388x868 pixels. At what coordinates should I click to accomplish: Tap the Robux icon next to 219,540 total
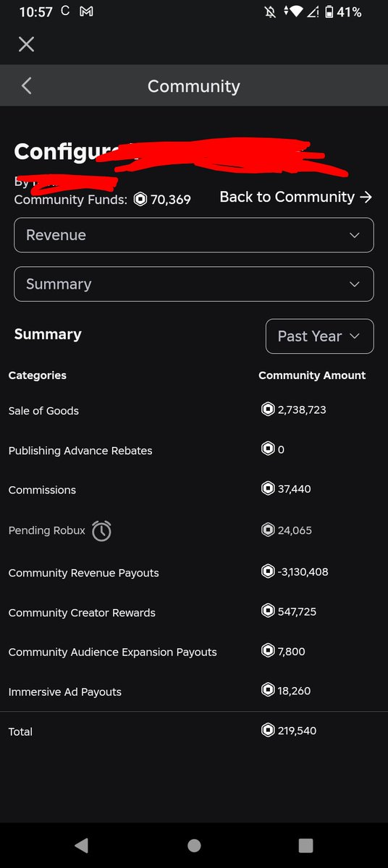click(x=268, y=731)
